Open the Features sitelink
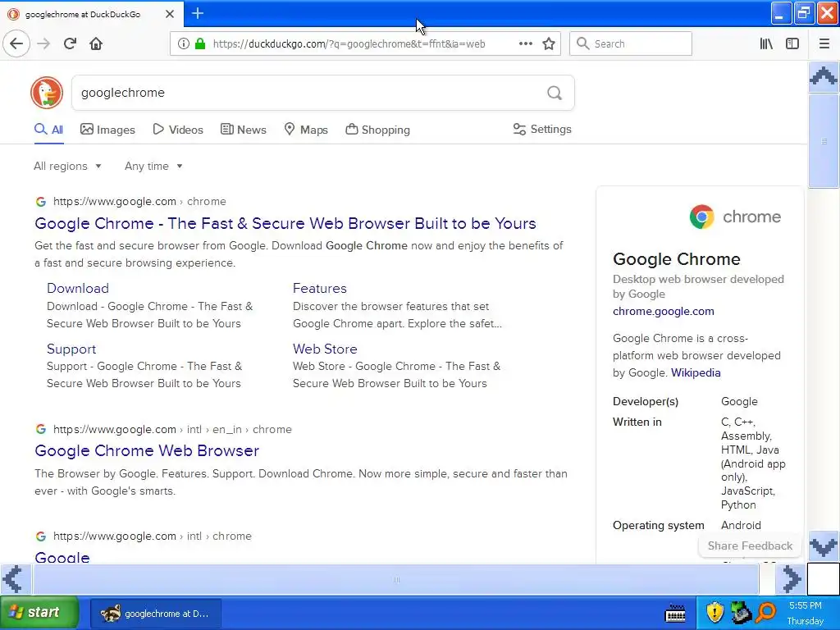Image resolution: width=840 pixels, height=630 pixels. click(x=319, y=288)
